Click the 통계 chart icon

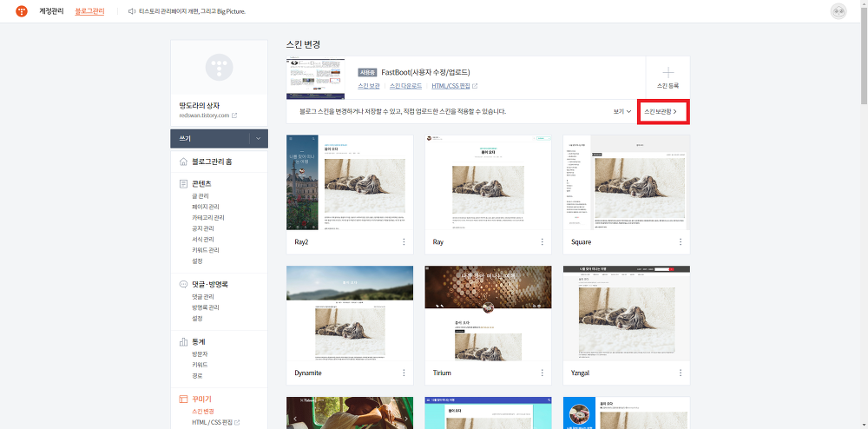pyautogui.click(x=183, y=341)
